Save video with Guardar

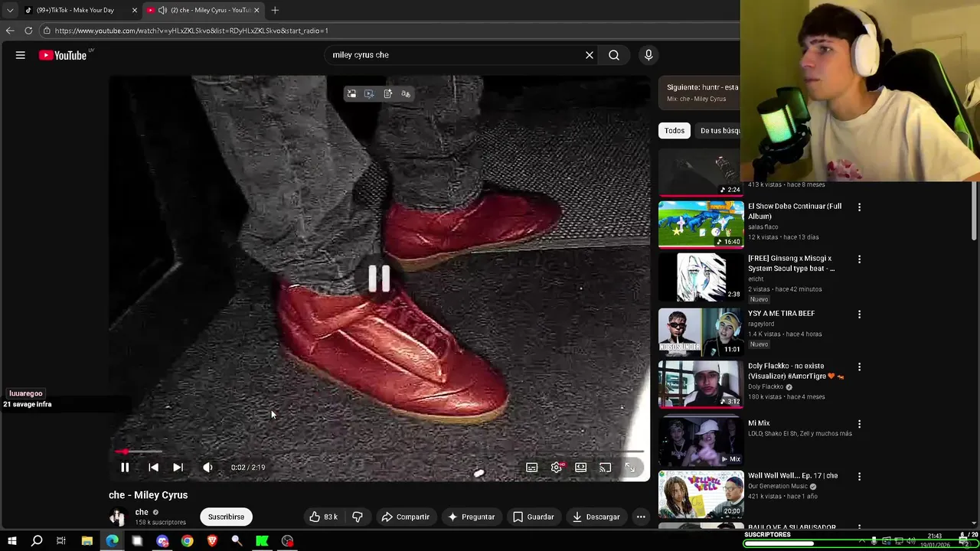point(533,517)
